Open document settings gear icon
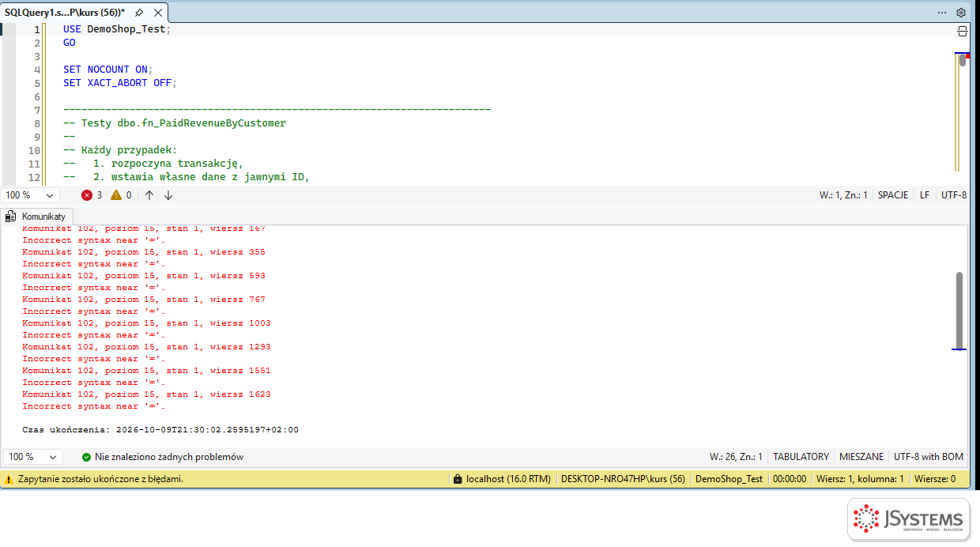The width and height of the screenshot is (980, 547). [x=961, y=13]
